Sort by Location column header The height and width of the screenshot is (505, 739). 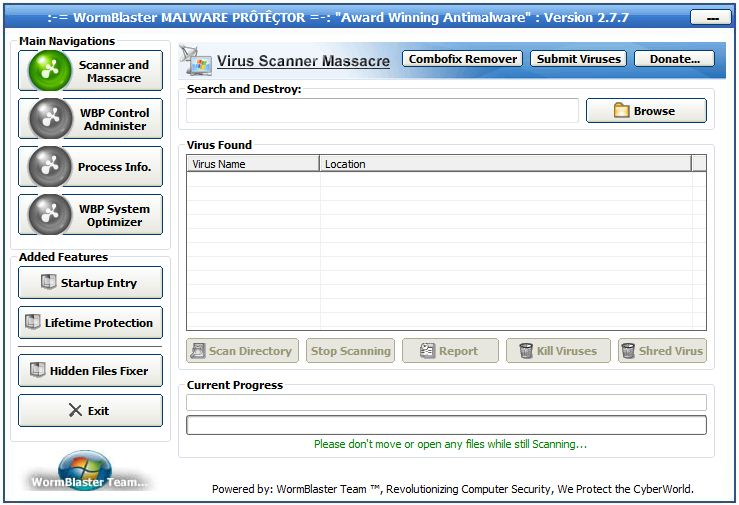505,164
